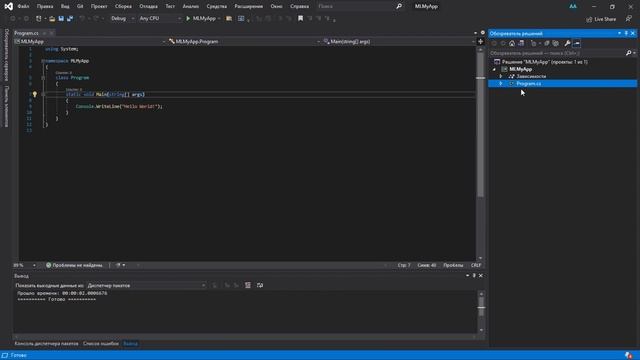The image size is (640, 360).
Task: Open the Тест menu
Action: (170, 6)
